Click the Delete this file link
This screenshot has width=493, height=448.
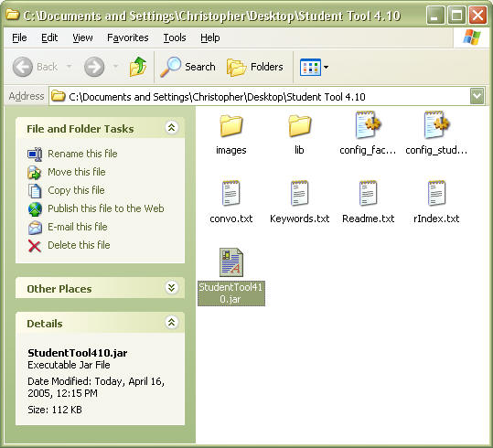pyautogui.click(x=79, y=245)
